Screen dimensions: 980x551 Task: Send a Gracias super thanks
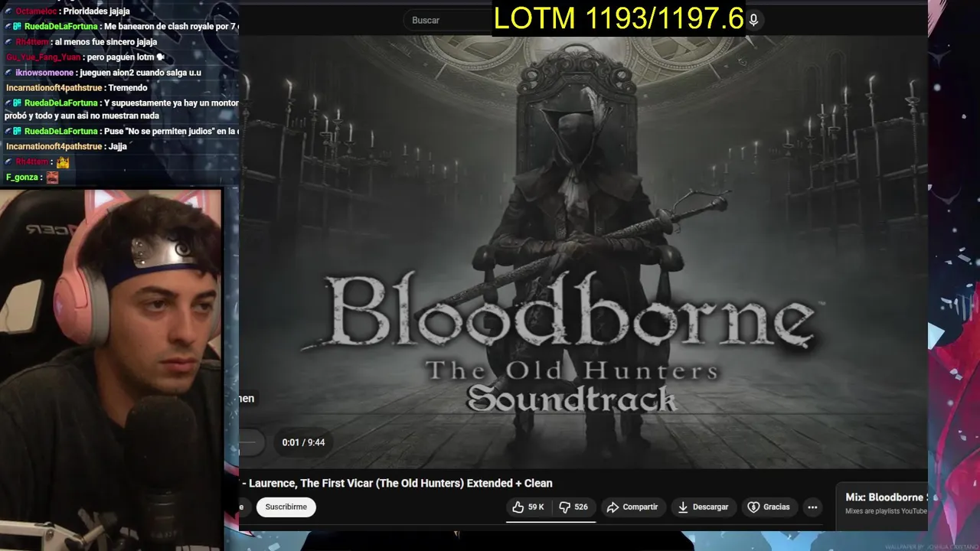tap(769, 507)
